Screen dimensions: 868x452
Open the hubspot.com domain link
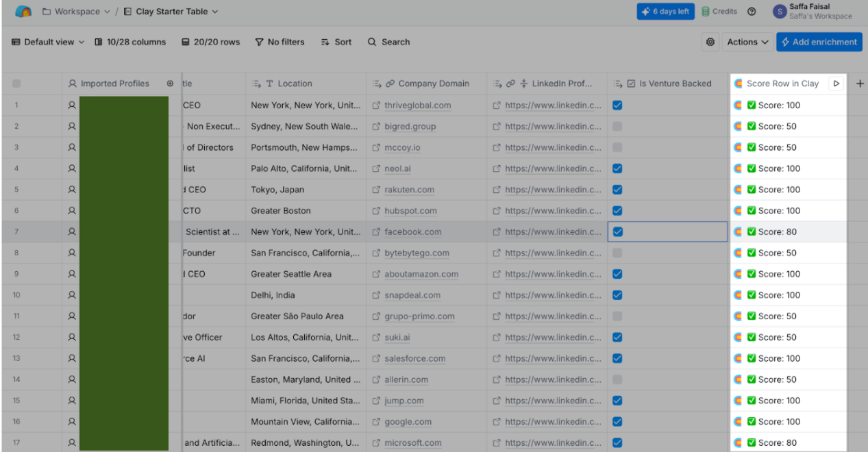(410, 211)
